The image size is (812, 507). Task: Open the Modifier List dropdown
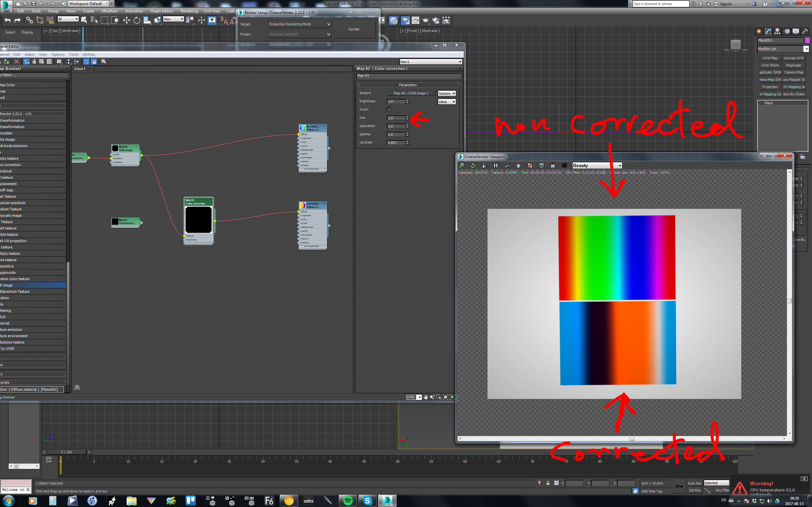pos(806,49)
